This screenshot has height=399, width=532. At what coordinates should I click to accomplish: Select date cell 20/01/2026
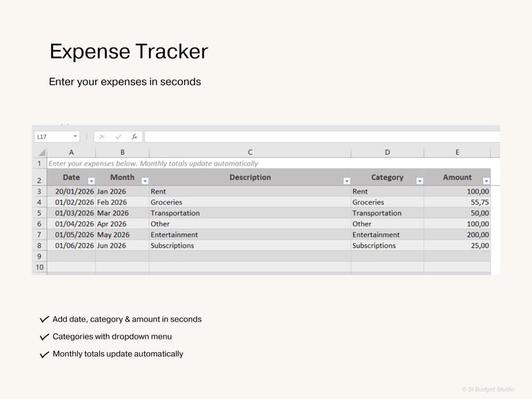tap(71, 191)
